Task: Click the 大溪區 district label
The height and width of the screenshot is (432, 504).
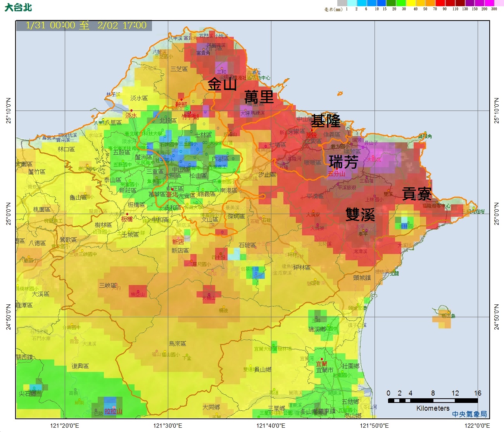Action: coord(40,294)
